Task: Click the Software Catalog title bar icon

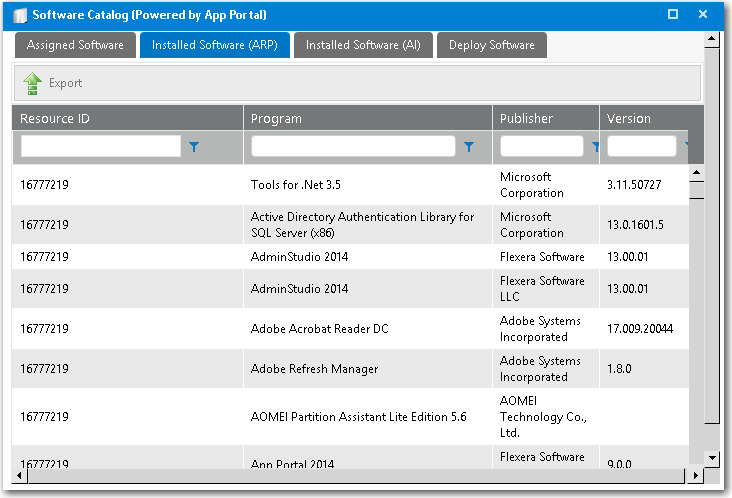Action: tap(19, 15)
